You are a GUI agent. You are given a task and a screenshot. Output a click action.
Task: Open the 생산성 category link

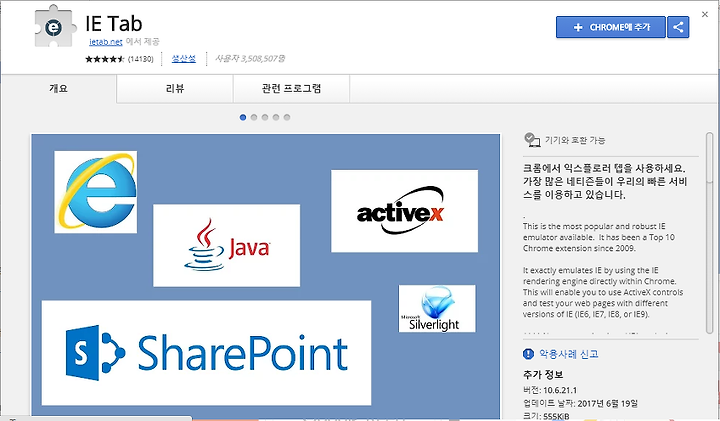184,58
